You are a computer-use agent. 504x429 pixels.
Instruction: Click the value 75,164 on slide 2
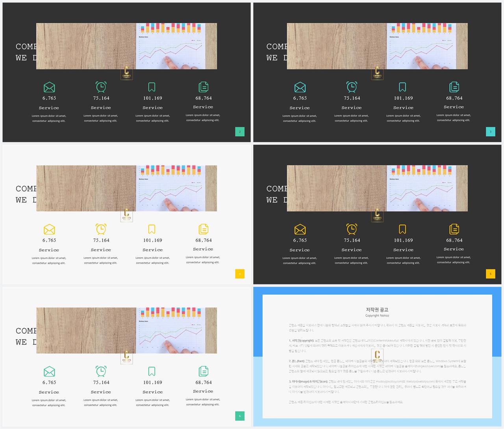pyautogui.click(x=101, y=98)
